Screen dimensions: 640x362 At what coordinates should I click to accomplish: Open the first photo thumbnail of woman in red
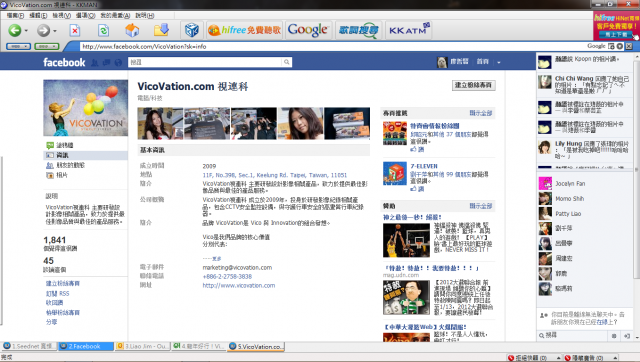click(x=160, y=123)
